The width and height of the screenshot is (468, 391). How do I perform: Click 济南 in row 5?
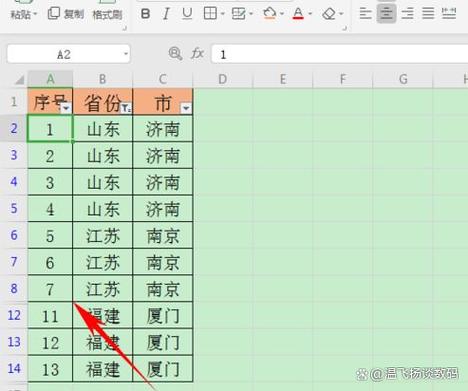pos(163,209)
